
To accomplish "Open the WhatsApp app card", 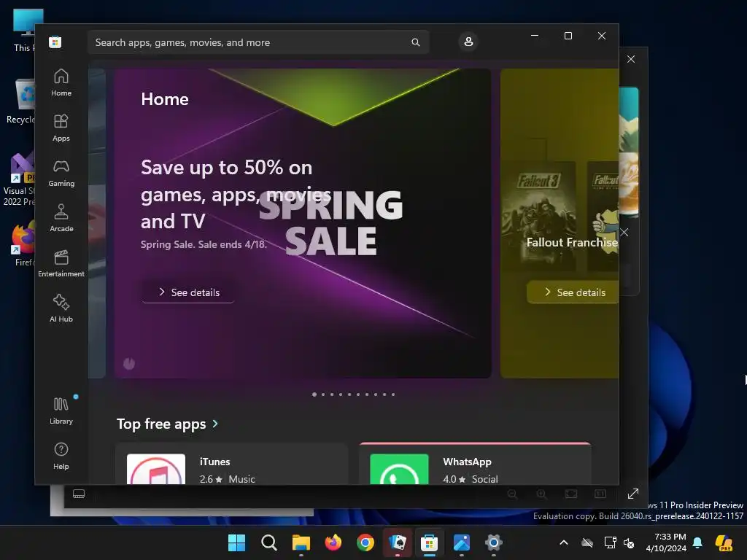I will pos(475,464).
